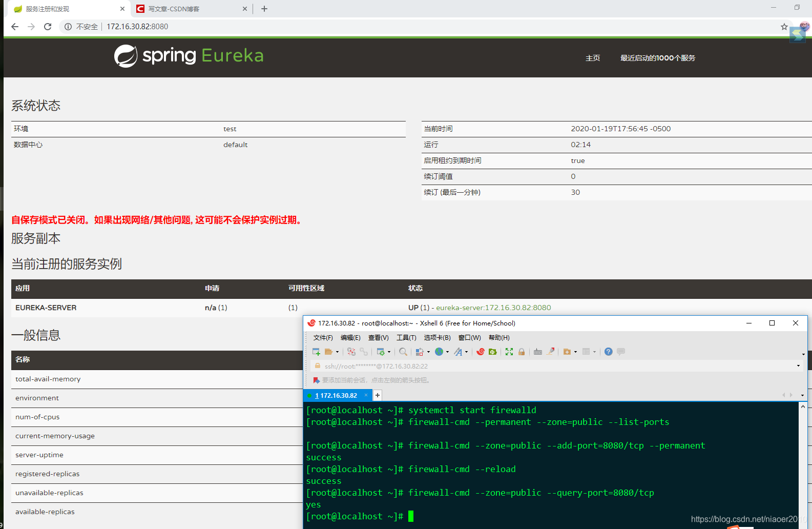Click site info icon beside 不安全

(x=68, y=27)
